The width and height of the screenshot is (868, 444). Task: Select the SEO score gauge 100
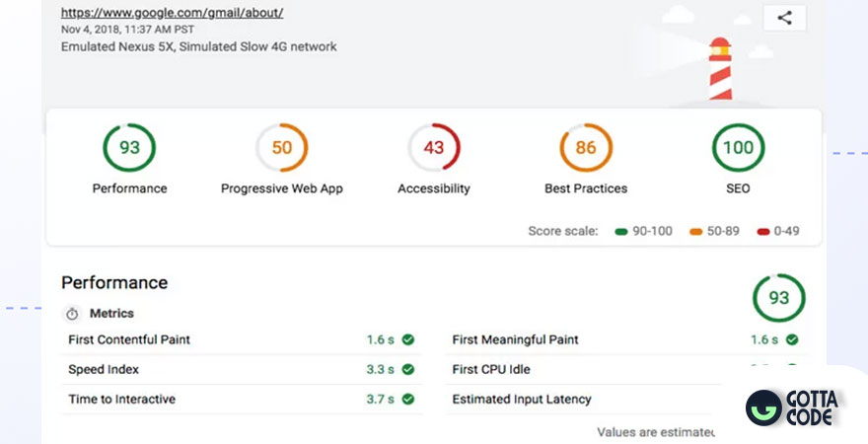(738, 148)
